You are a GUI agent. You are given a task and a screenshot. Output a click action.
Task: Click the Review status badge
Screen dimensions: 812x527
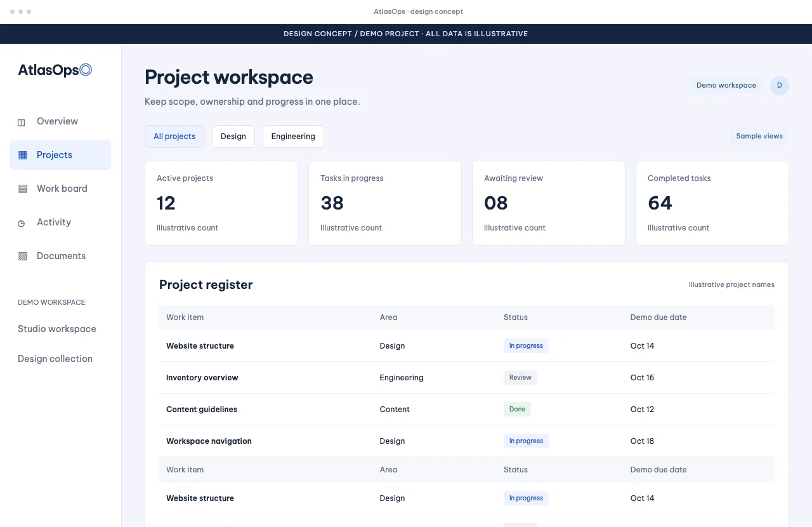coord(520,377)
